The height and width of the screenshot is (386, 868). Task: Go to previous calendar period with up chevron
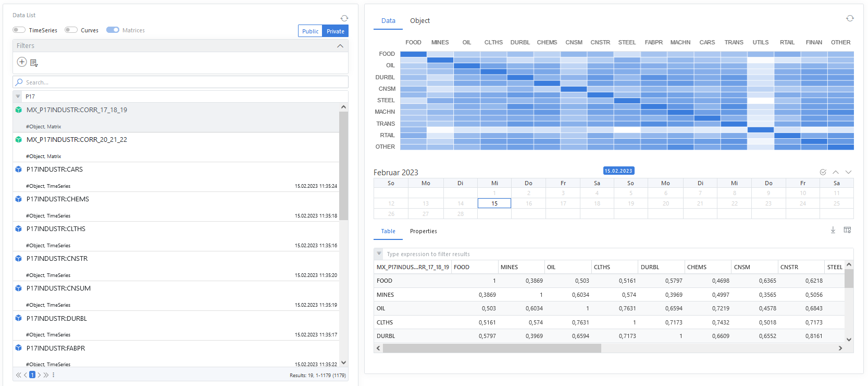click(835, 172)
